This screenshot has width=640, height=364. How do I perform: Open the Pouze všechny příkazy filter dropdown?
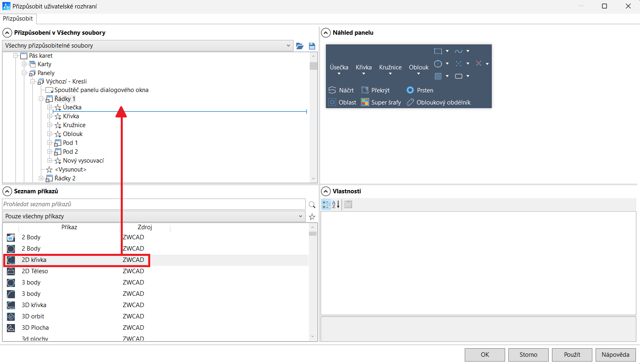point(300,216)
